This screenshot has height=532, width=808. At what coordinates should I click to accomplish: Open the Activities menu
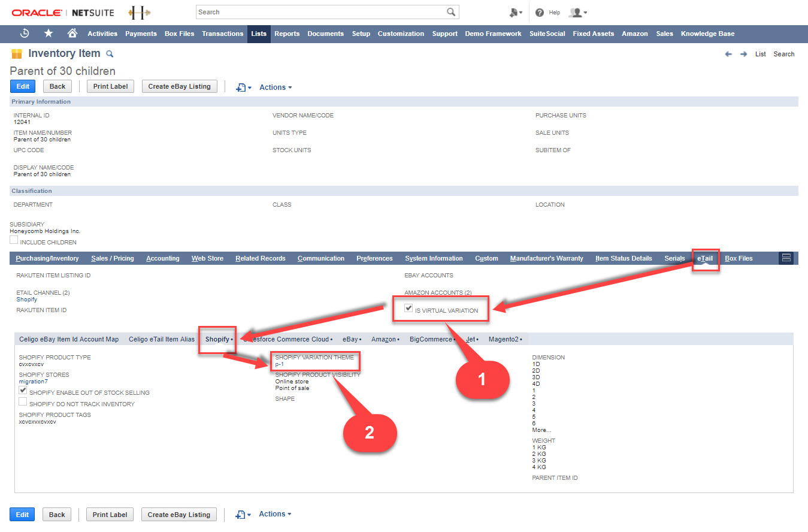pos(102,34)
